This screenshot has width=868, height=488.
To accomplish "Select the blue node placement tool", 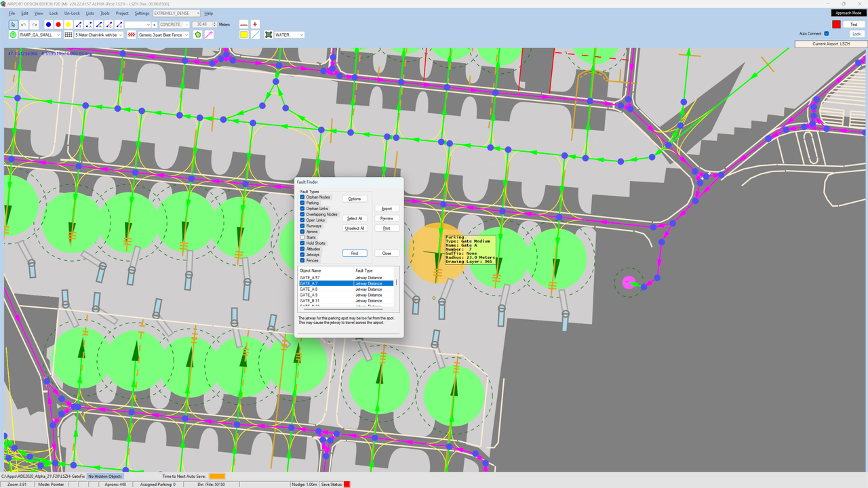I will pyautogui.click(x=48, y=24).
